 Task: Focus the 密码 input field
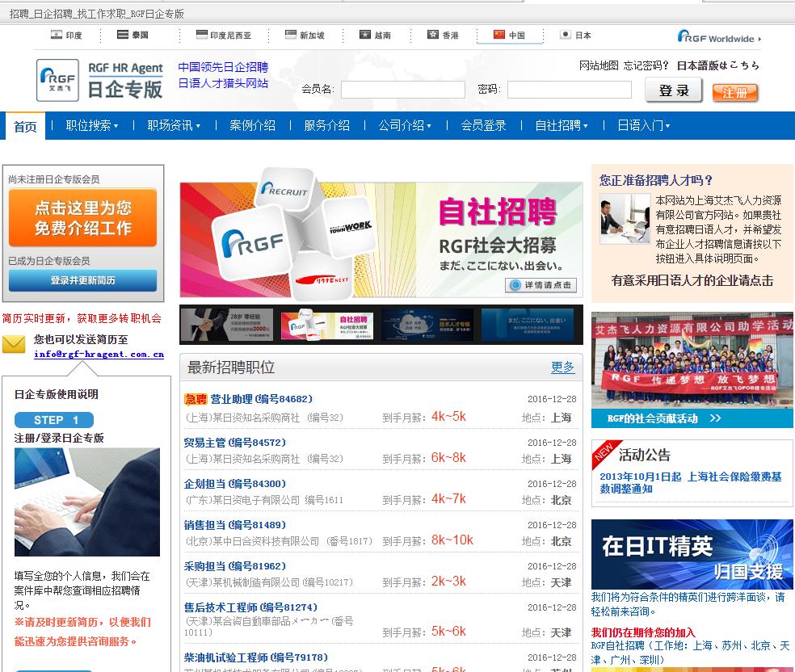pos(570,90)
